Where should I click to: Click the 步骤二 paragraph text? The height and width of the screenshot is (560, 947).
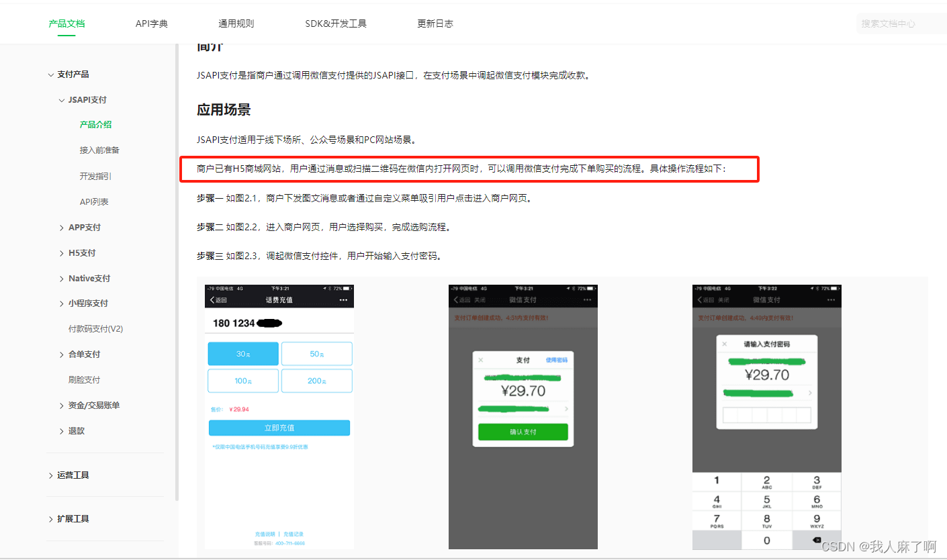coord(323,228)
